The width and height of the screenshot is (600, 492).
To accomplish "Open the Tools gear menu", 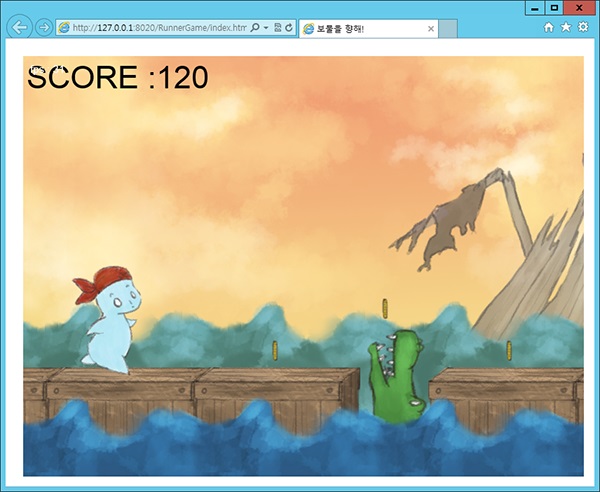I will tap(583, 28).
